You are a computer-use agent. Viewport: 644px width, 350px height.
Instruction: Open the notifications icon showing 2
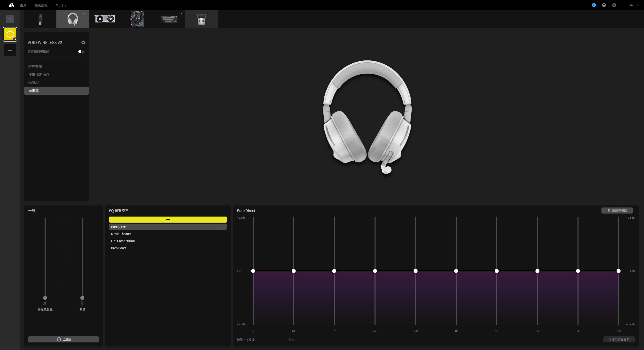click(x=594, y=5)
